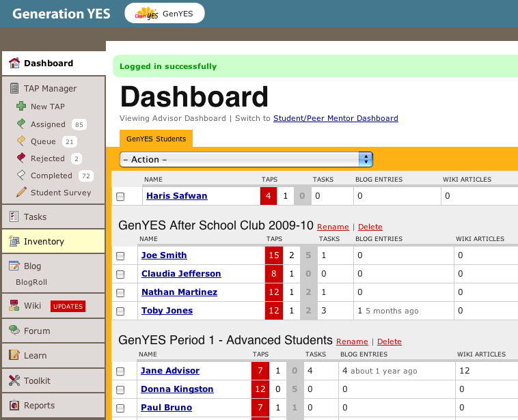Image resolution: width=518 pixels, height=420 pixels.
Task: View Donna Kingston's profile
Action: coord(177,389)
